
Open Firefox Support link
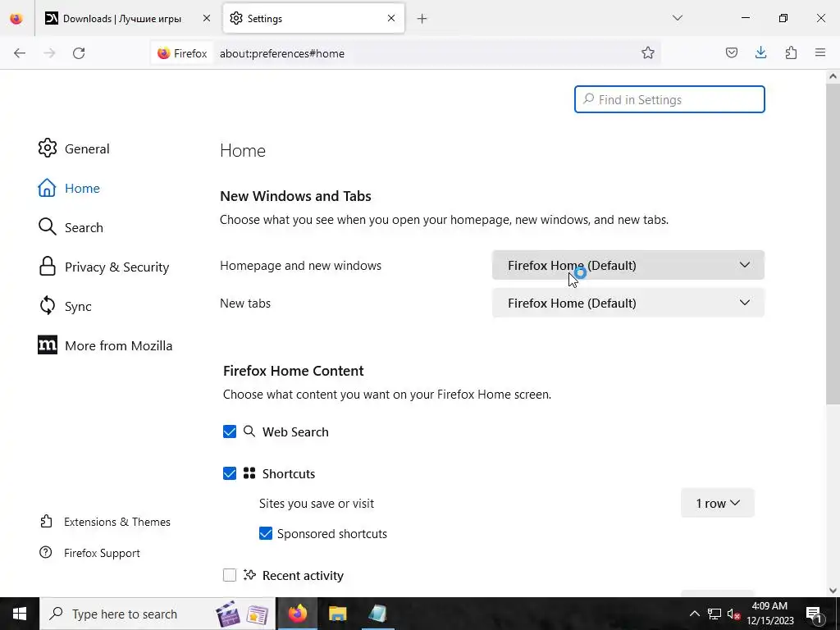90,553
